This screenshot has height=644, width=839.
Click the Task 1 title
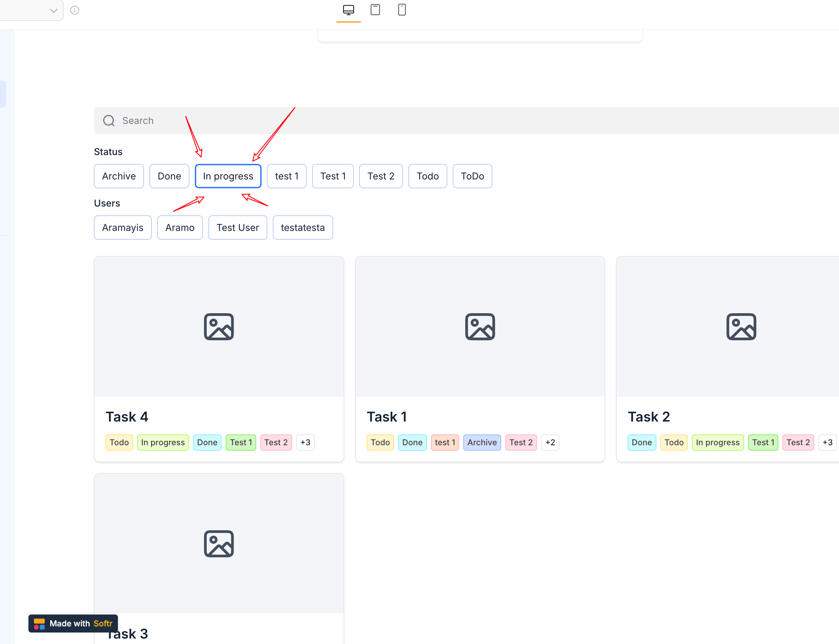(x=387, y=417)
